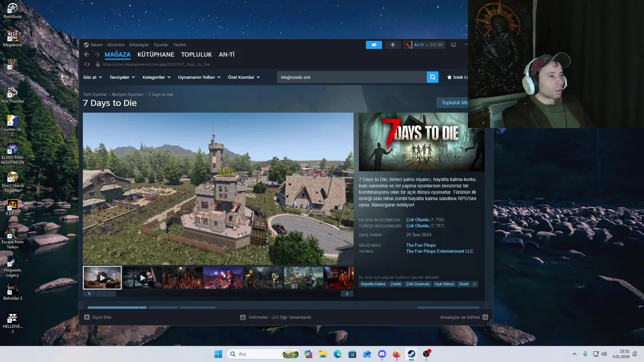Expand tags with the plus button
Image resolution: width=644 pixels, height=362 pixels.
(x=474, y=284)
